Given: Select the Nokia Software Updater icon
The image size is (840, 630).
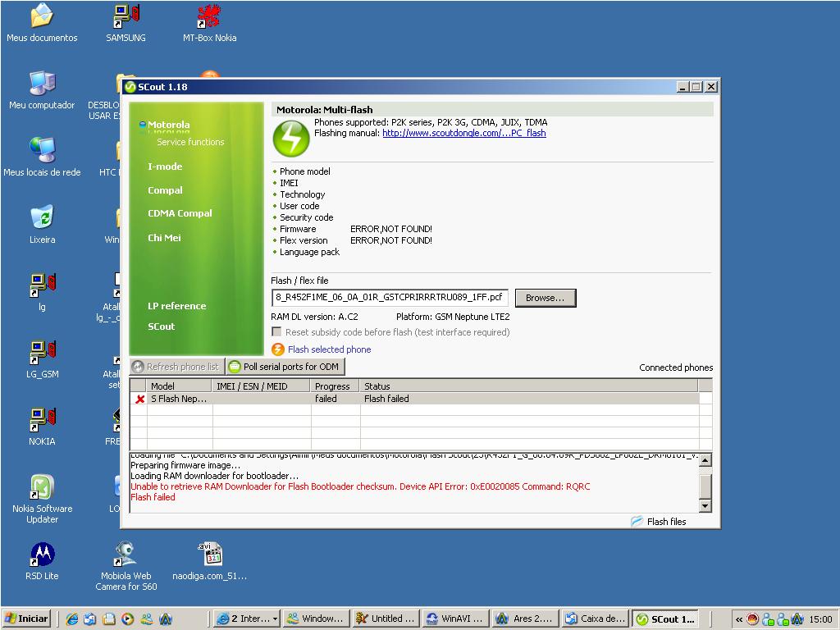Looking at the screenshot, I should coord(42,500).
